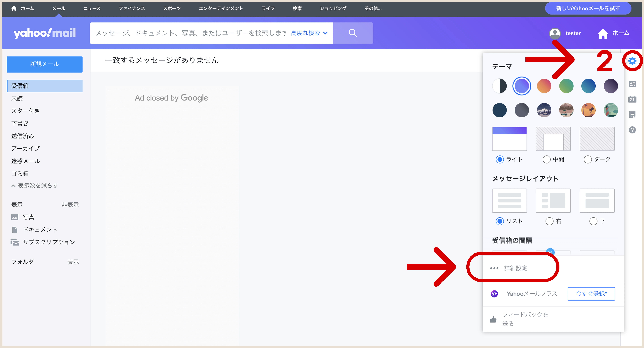Open the その他... top navigation menu
The width and height of the screenshot is (644, 348).
pos(373,8)
